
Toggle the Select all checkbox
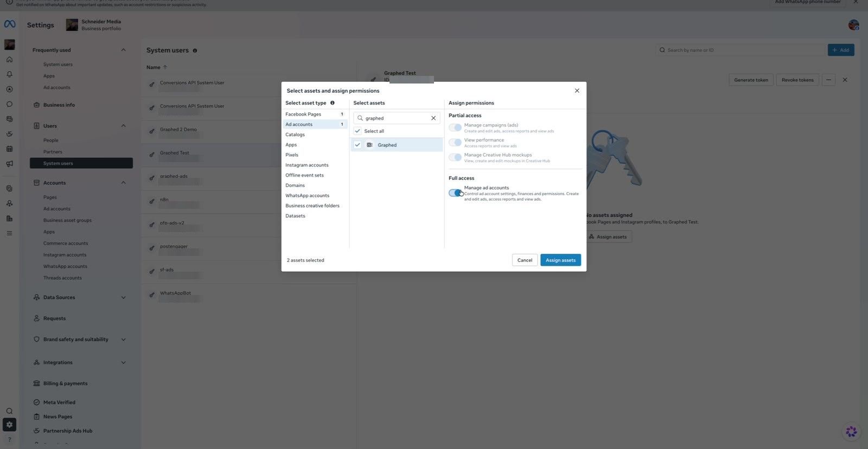[x=358, y=131]
